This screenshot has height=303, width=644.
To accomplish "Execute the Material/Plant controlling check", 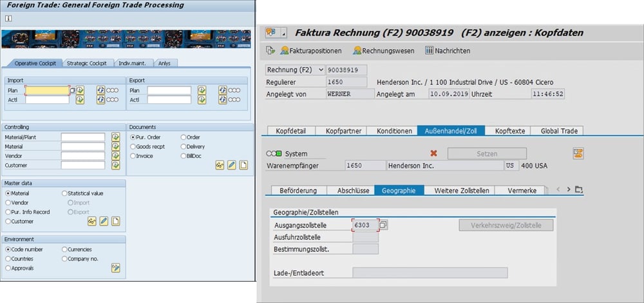I will coord(116,137).
